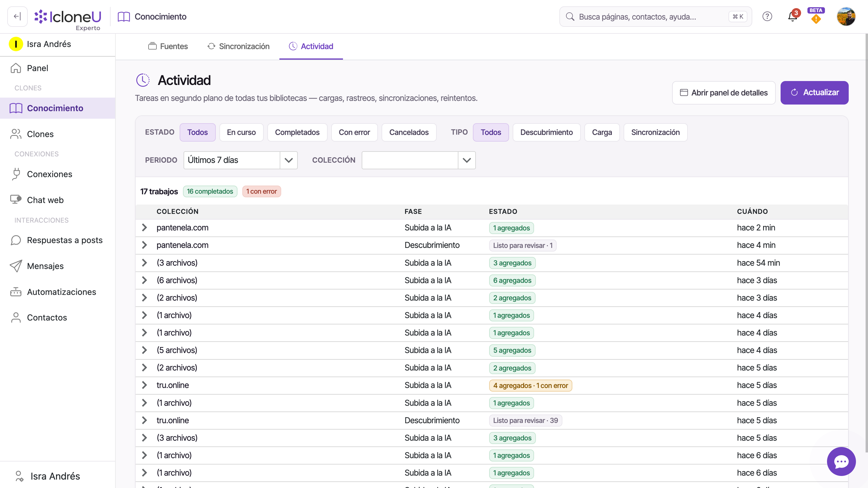Image resolution: width=868 pixels, height=488 pixels.
Task: Open Chat web in the sidebar
Action: [x=58, y=200]
